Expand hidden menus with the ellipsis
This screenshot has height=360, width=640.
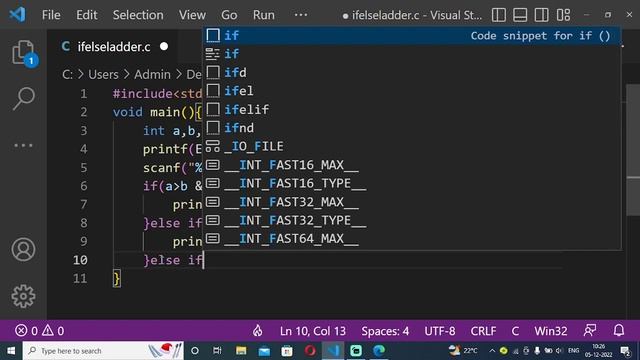pos(301,15)
